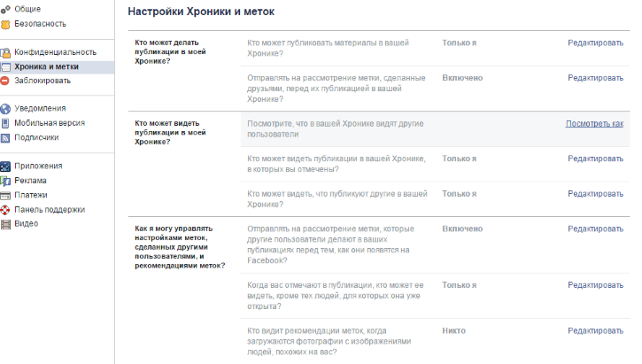Click the globe icon beside Уведомления
Viewport: 642px width, 364px height.
pyautogui.click(x=6, y=109)
